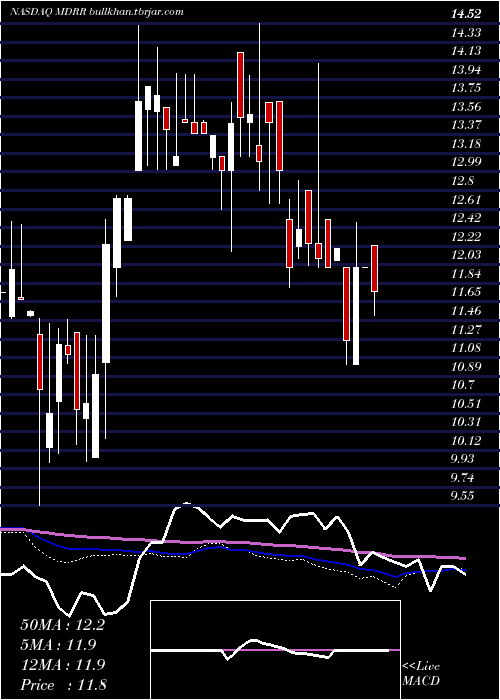Click the <<Live MACD label
Image resolution: width=500 pixels, height=700 pixels.
pos(421,674)
